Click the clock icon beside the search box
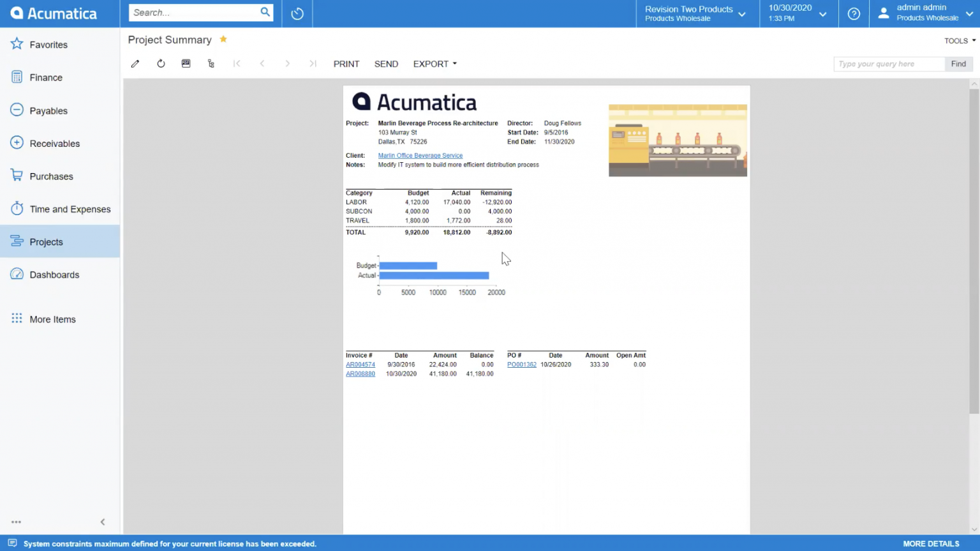This screenshot has width=980, height=551. tap(297, 13)
